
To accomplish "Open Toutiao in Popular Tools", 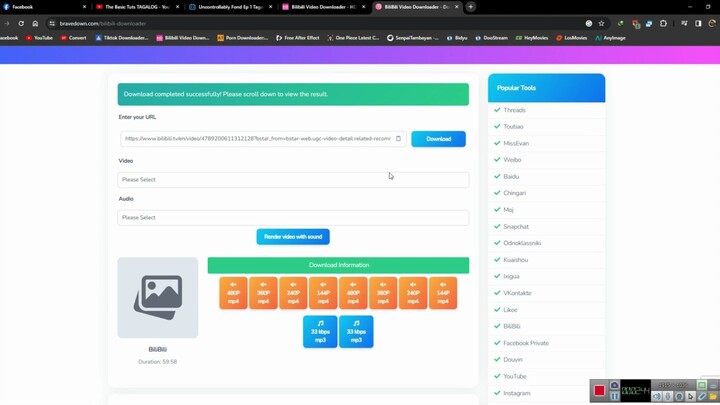I will [x=513, y=127].
